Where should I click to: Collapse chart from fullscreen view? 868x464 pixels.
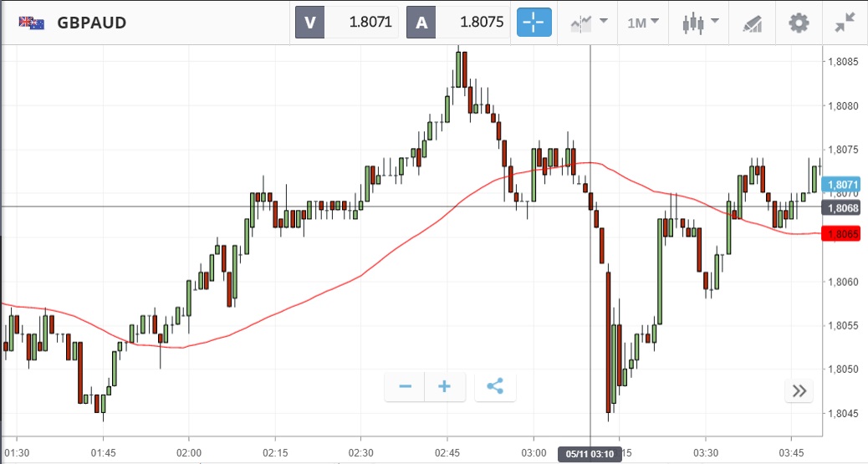[845, 23]
